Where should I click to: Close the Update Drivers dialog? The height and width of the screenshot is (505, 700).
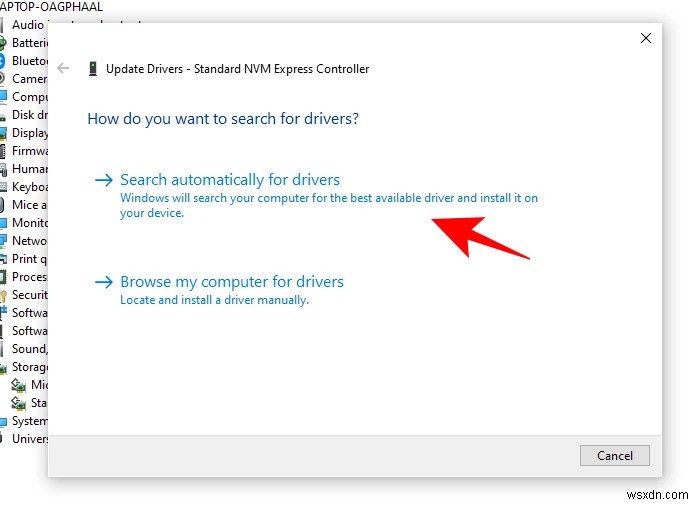click(646, 38)
